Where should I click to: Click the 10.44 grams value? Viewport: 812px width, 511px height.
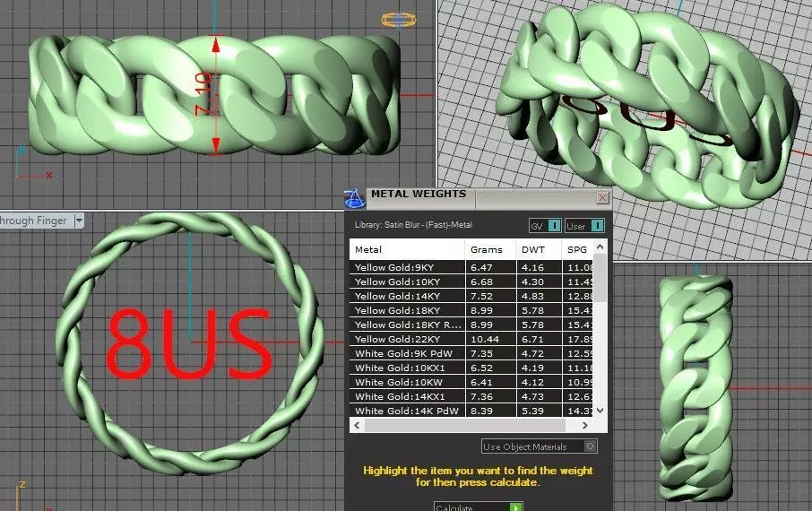point(485,339)
